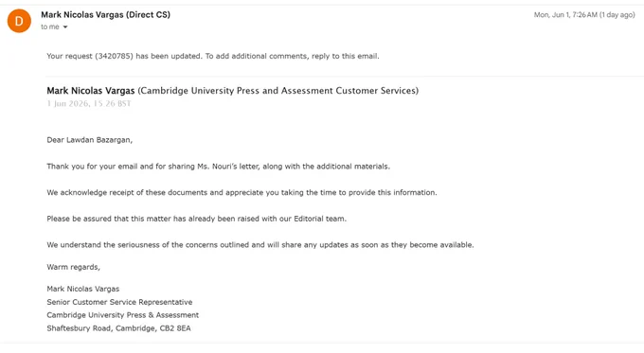Click the signature name Mark Nicolas Vargas

coord(83,289)
